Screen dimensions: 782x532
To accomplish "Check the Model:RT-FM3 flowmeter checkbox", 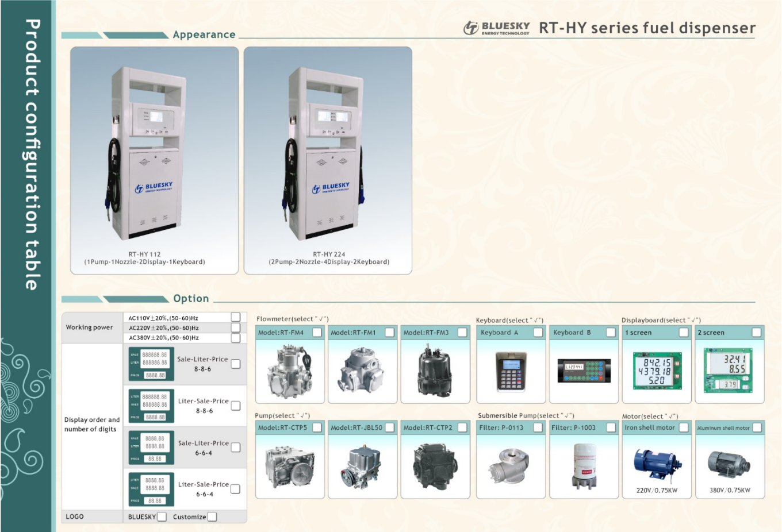I will coord(462,332).
